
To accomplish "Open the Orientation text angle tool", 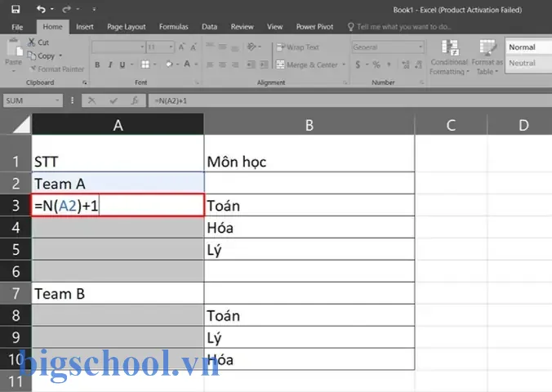I will (x=252, y=47).
